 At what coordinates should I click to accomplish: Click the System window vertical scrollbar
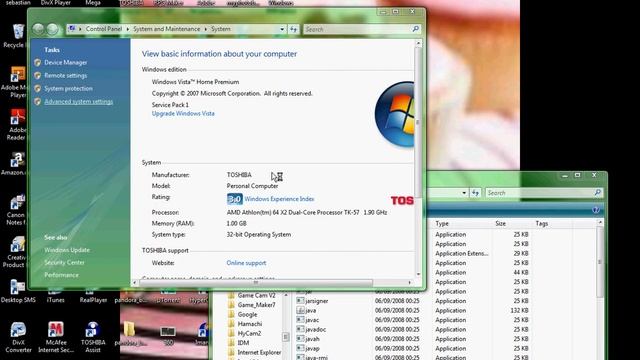point(418,122)
